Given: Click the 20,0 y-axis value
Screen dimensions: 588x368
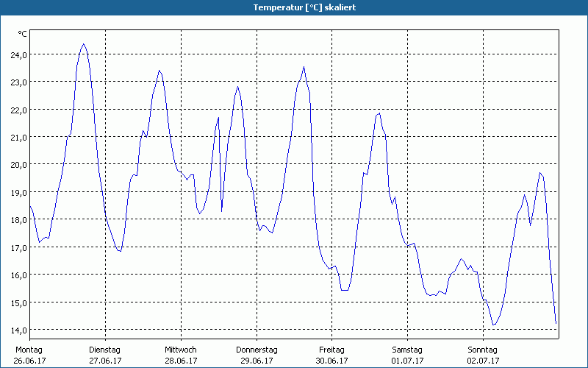Looking at the screenshot, I should (x=18, y=165).
